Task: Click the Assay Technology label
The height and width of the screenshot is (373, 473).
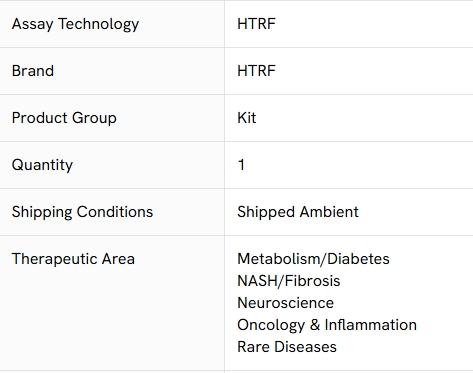Action: 75,24
